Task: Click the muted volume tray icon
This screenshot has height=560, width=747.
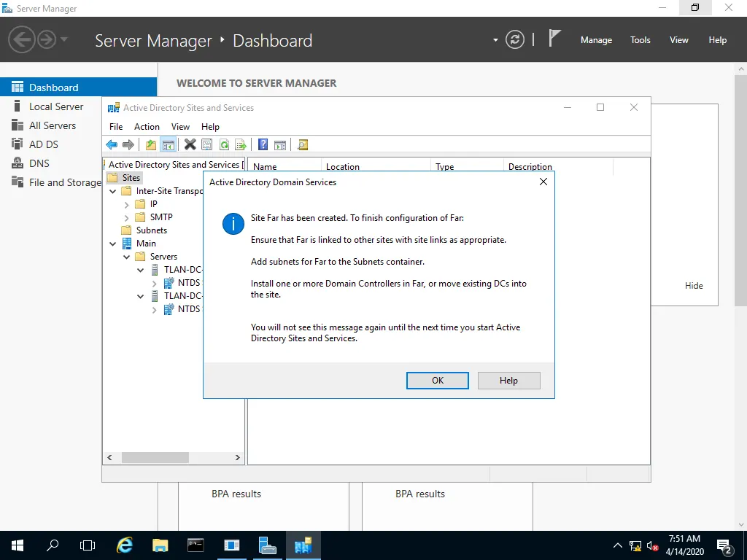Action: pyautogui.click(x=653, y=545)
